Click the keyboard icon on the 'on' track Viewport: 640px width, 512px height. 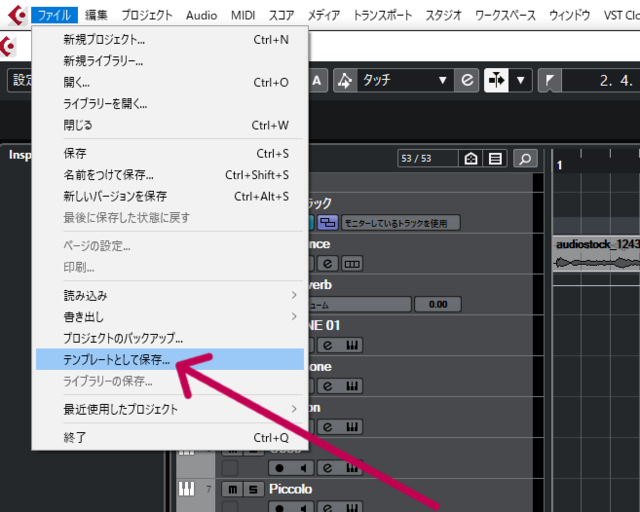(x=352, y=427)
